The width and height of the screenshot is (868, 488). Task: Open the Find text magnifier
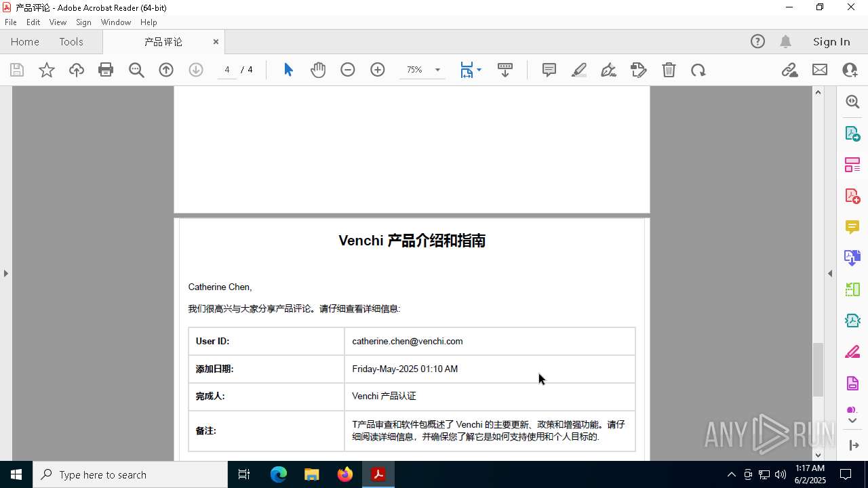[136, 70]
